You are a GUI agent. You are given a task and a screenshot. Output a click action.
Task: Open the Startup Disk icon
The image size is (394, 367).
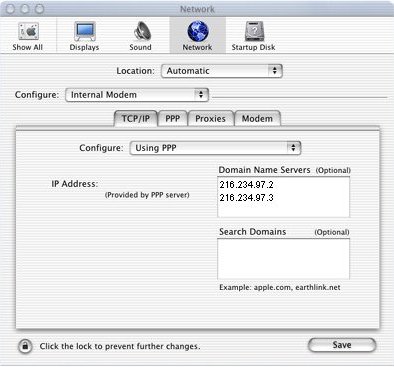(254, 31)
